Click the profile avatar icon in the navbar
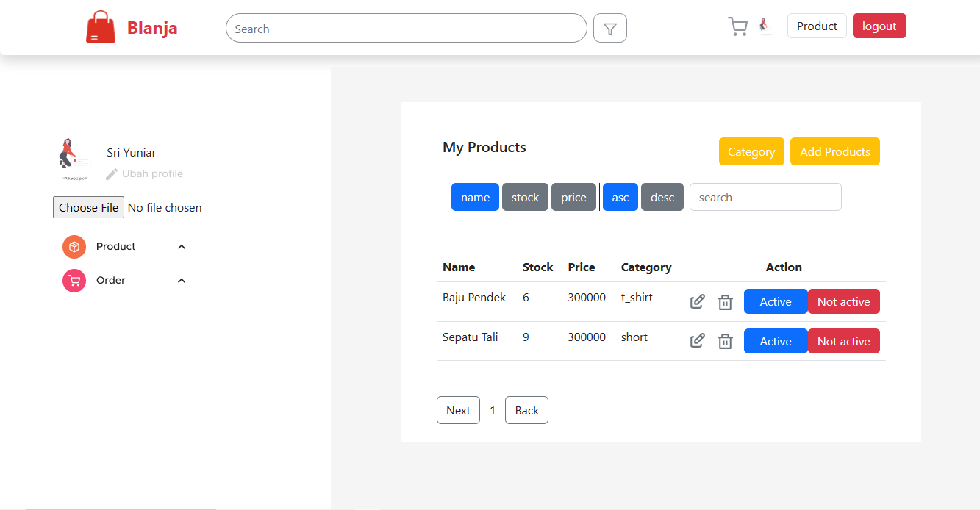 (765, 26)
